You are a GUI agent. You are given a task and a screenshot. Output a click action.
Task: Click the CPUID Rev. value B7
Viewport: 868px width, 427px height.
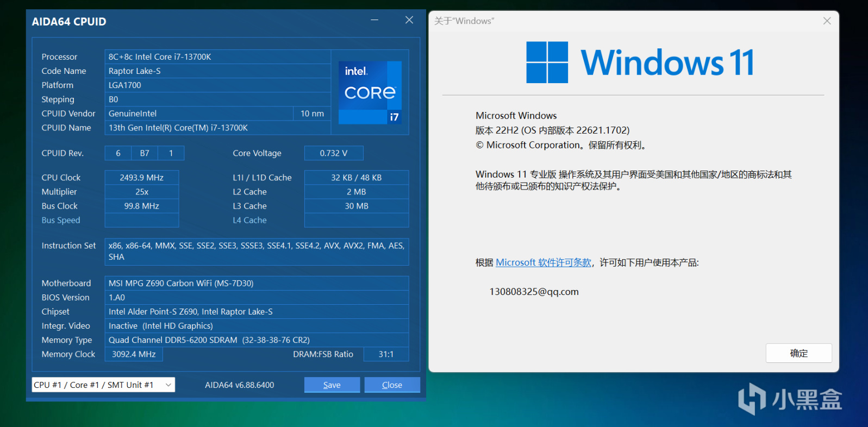(145, 153)
